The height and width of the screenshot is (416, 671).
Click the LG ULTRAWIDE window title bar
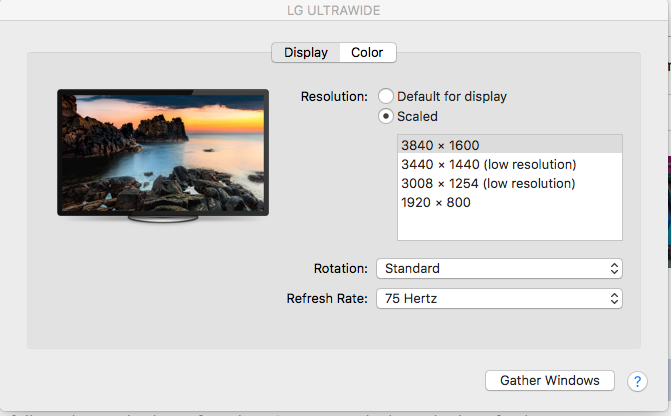(x=334, y=10)
